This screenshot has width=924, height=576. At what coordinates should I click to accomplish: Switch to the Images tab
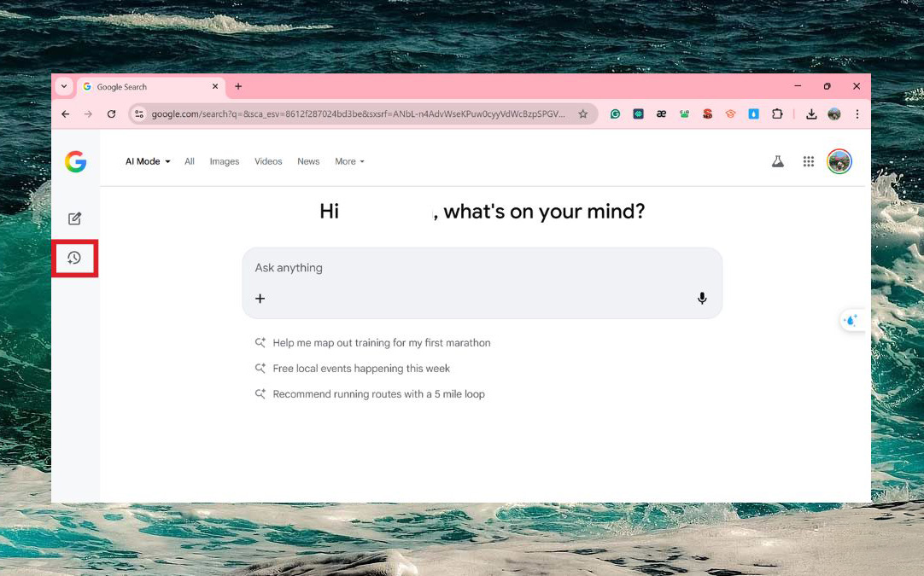(x=225, y=161)
